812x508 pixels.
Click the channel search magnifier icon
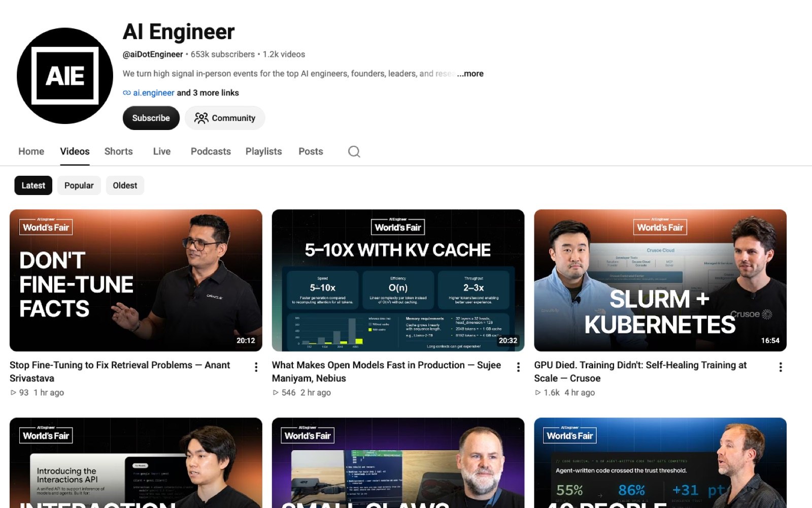(354, 151)
